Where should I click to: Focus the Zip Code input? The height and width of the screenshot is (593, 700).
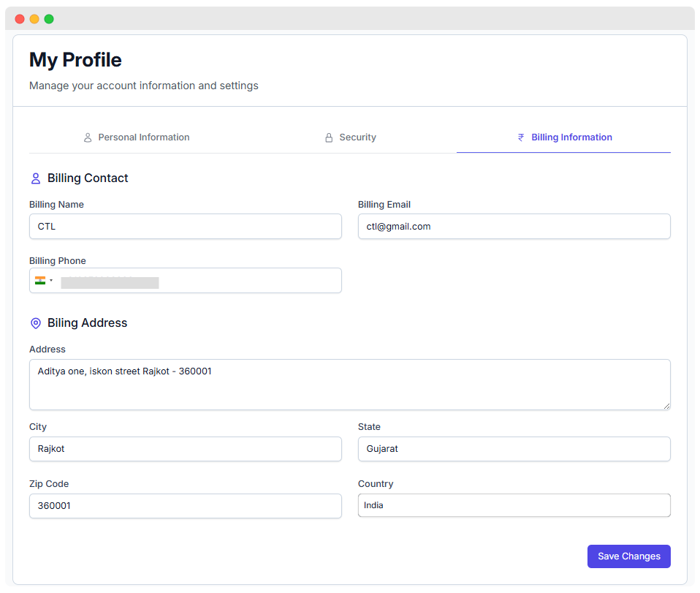[x=185, y=506]
